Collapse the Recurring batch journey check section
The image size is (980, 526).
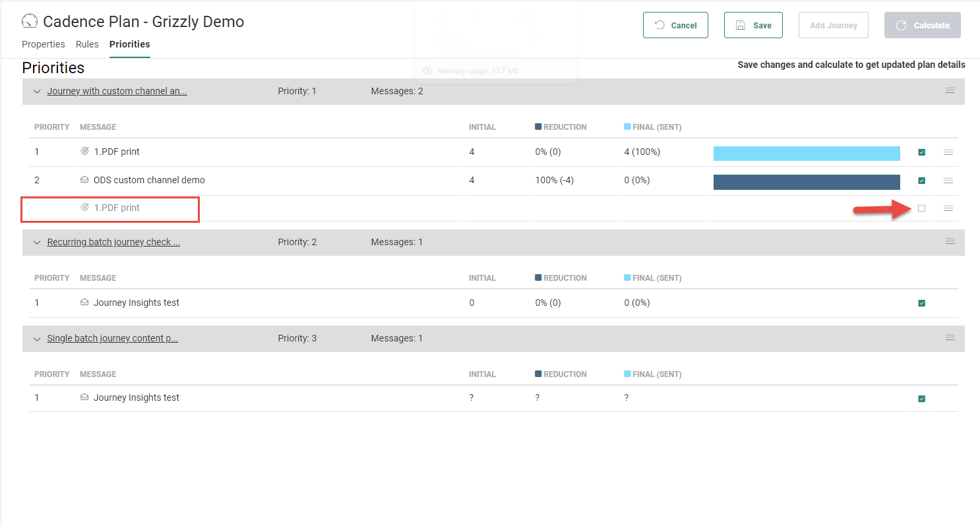pyautogui.click(x=37, y=243)
